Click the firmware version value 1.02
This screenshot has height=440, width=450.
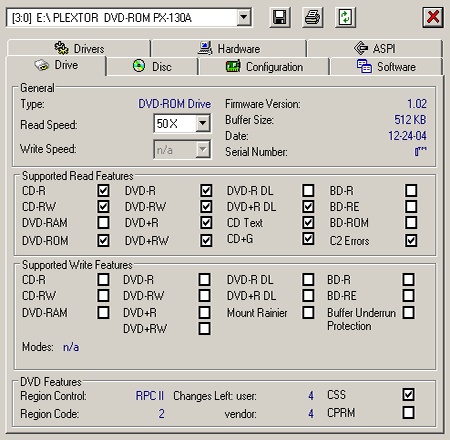[417, 104]
